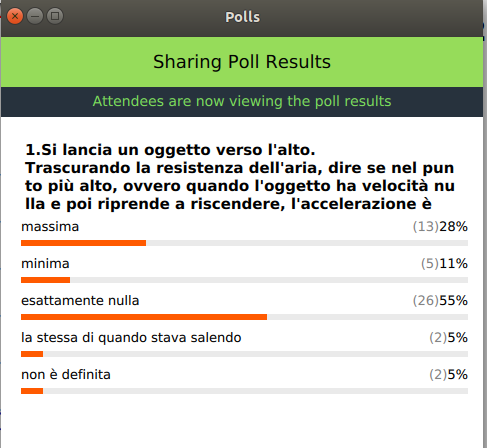Click la stessa di quando stava salendo
Viewport: 487px width, 448px height.
coord(131,338)
